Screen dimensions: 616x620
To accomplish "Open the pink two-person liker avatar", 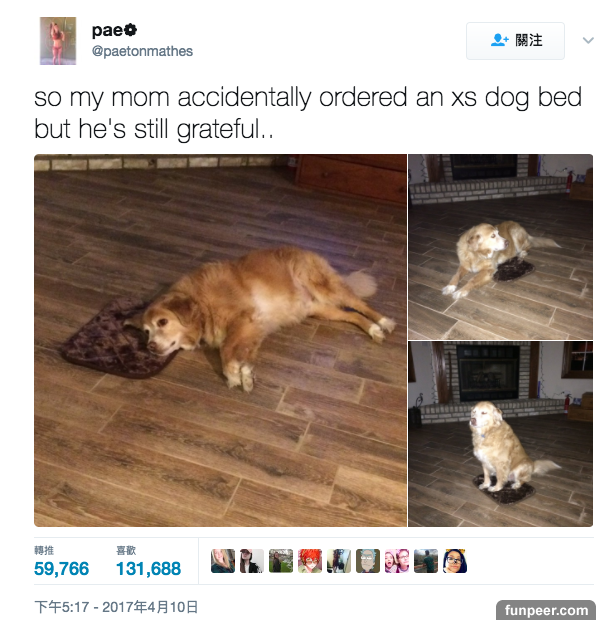I will 397,561.
